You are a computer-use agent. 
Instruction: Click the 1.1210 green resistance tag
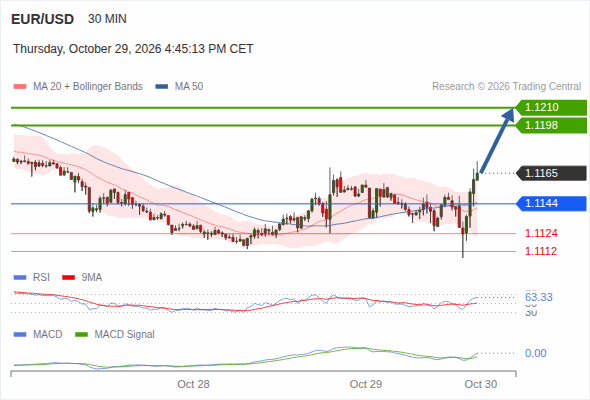pyautogui.click(x=551, y=107)
